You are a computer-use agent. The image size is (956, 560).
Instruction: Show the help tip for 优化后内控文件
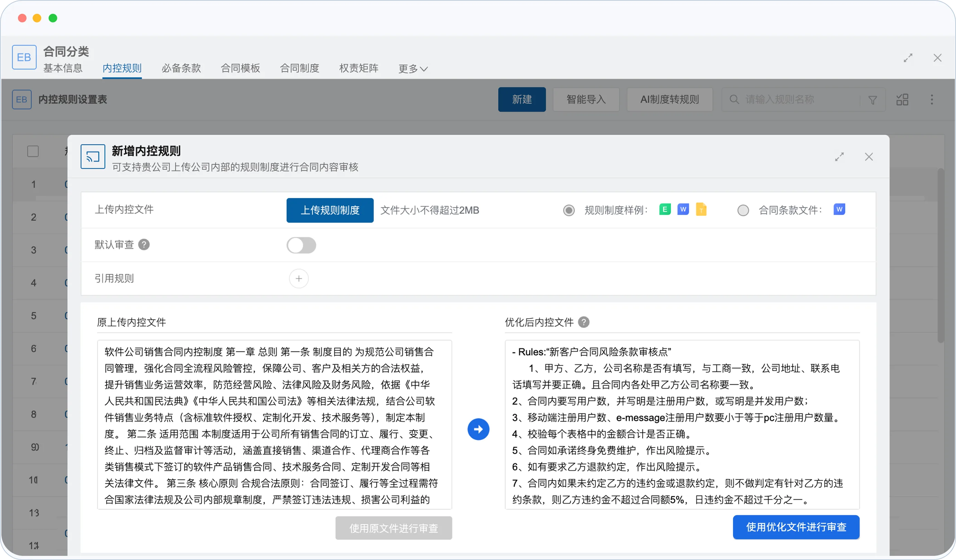584,322
